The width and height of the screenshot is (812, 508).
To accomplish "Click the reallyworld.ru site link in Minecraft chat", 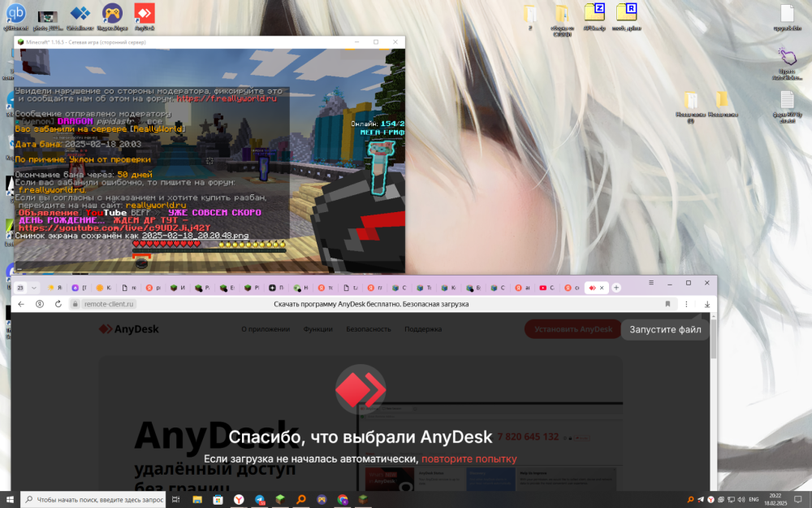I will (x=156, y=206).
